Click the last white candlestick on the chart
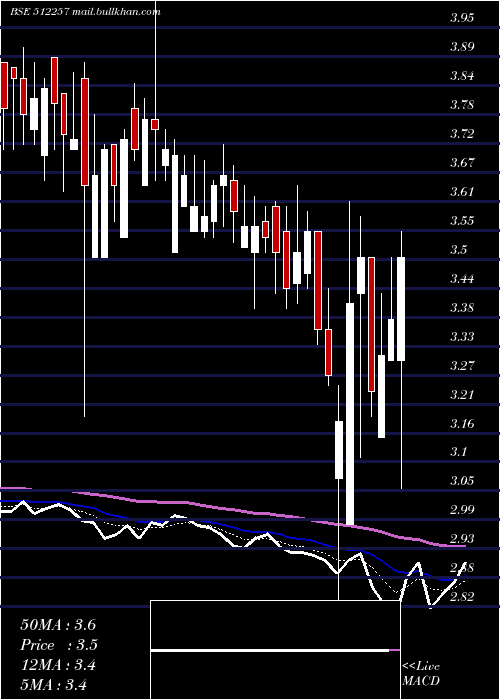Viewport: 500px width, 700px height. point(401,309)
